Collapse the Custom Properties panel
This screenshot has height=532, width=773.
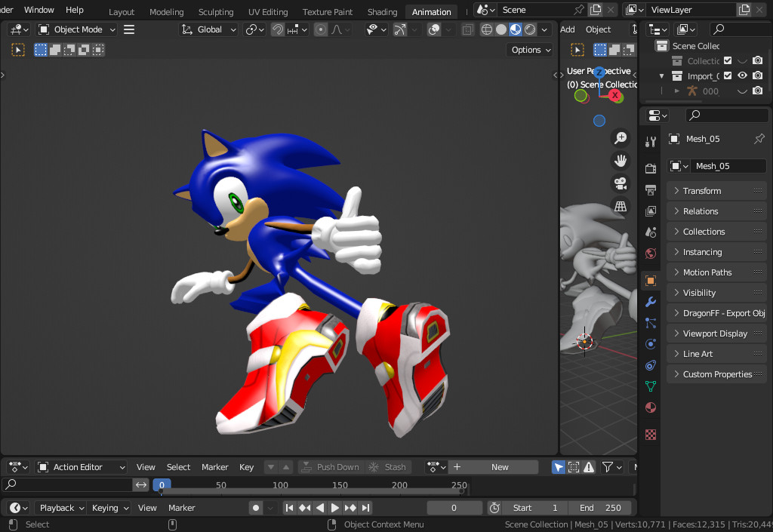point(716,374)
